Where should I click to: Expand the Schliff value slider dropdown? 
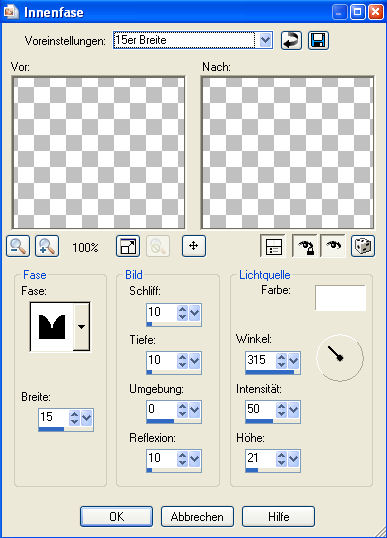195,313
